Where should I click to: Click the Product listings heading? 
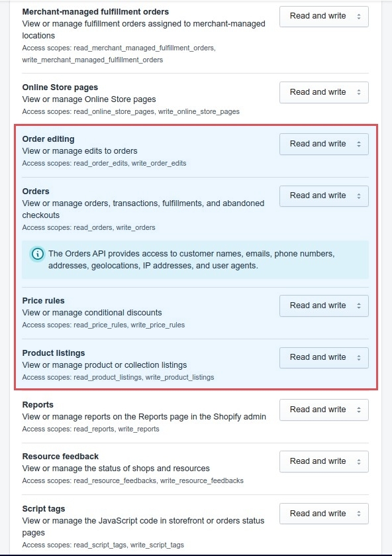(x=54, y=353)
